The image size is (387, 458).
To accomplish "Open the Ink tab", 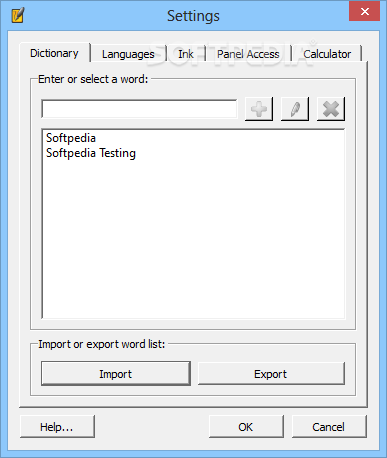I will tap(186, 54).
